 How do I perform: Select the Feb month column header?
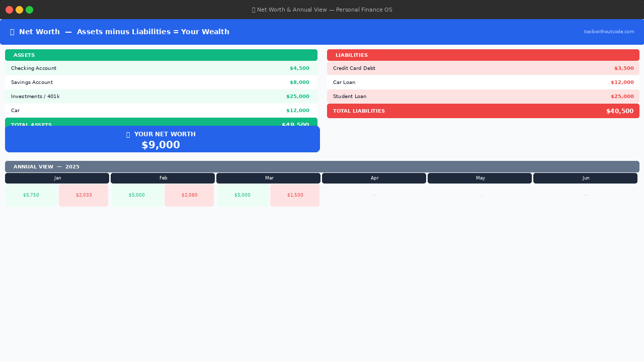click(163, 178)
